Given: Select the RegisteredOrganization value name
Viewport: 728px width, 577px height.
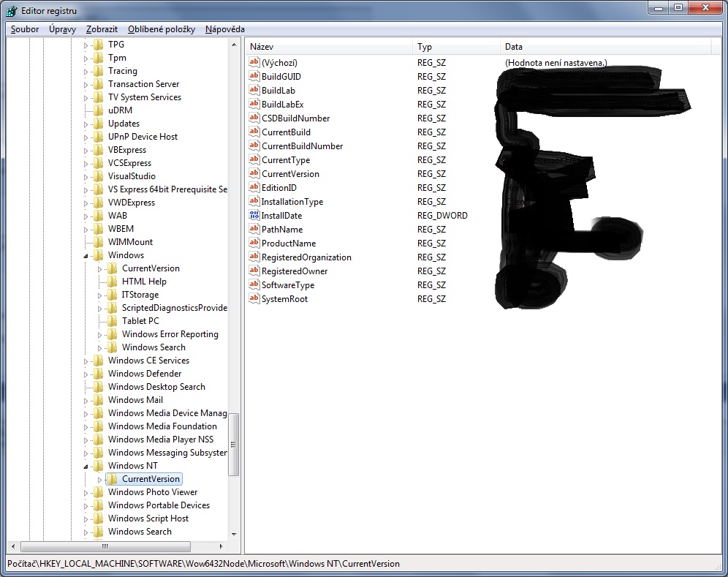Looking at the screenshot, I should 306,257.
